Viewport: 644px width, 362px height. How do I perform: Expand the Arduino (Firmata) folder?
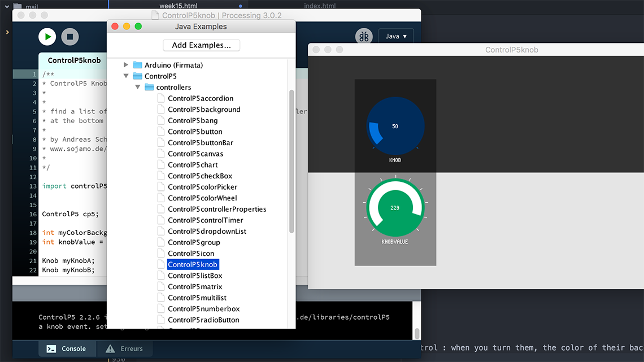coord(126,65)
